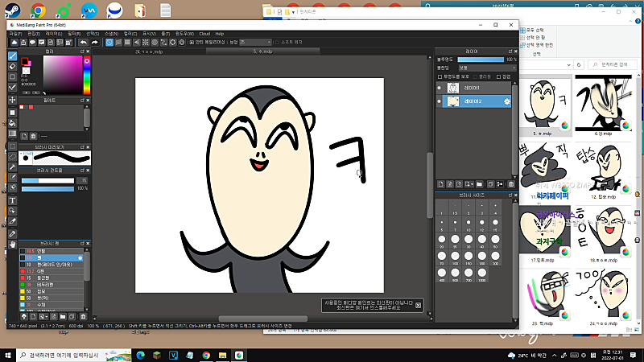The image size is (644, 362).
Task: Open the 레이어(L) menu
Action: tap(54, 33)
